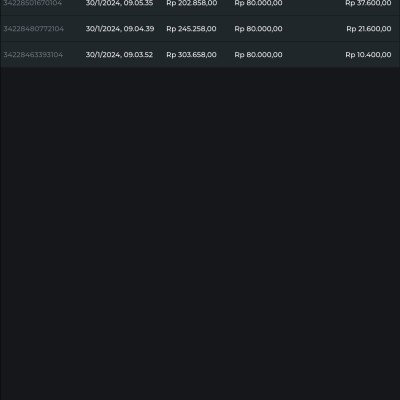Click the 30/1/2024, 09.03.52 timestamp
Viewport: 400px width, 400px height.
[119, 55]
